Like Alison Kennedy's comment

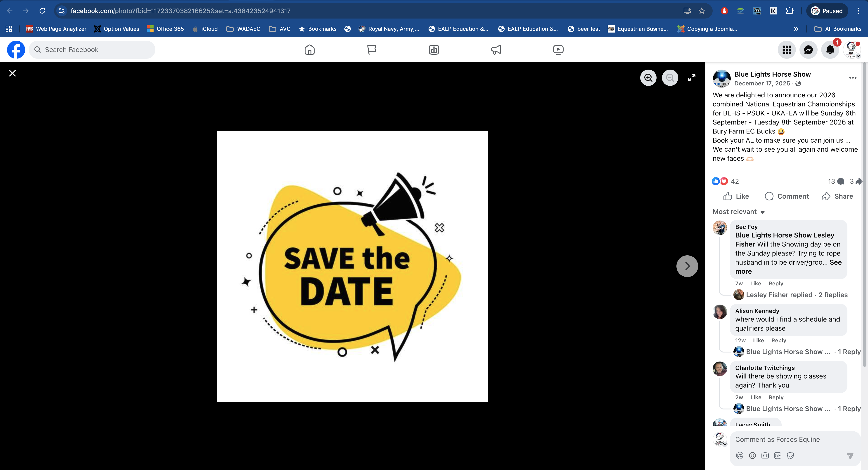pyautogui.click(x=758, y=340)
